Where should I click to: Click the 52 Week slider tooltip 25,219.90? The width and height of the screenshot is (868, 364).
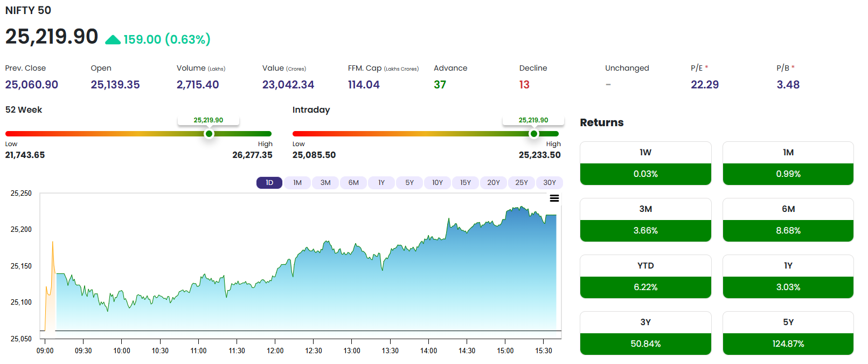point(209,120)
